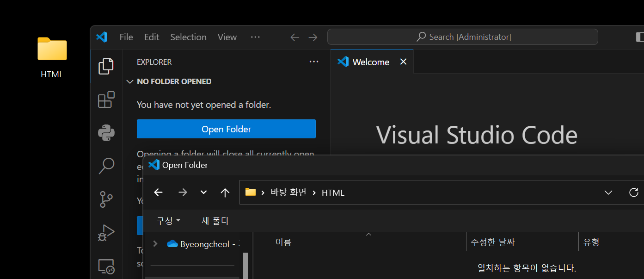Refresh the Open Folder dialog listing

[634, 192]
